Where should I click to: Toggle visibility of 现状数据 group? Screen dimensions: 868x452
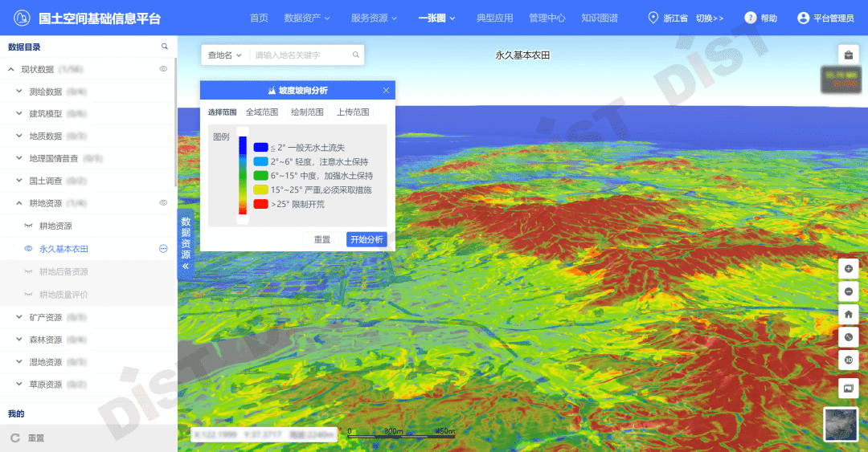163,69
